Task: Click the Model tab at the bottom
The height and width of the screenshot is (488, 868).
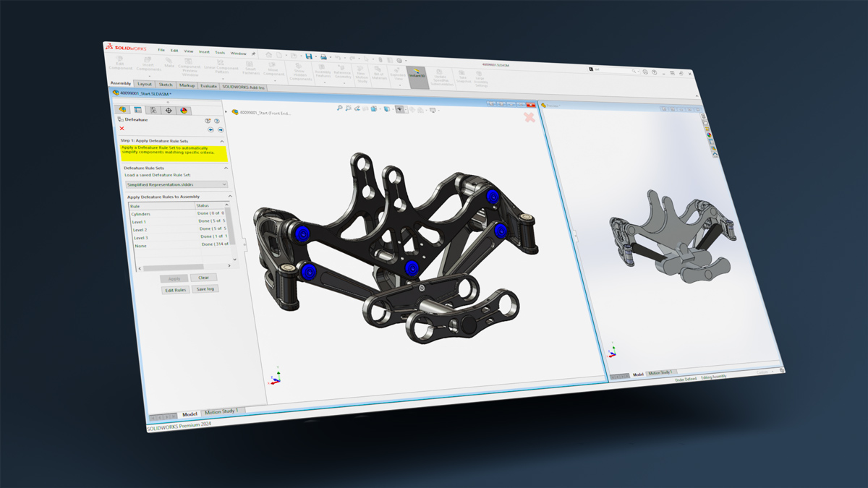Action: [190, 414]
